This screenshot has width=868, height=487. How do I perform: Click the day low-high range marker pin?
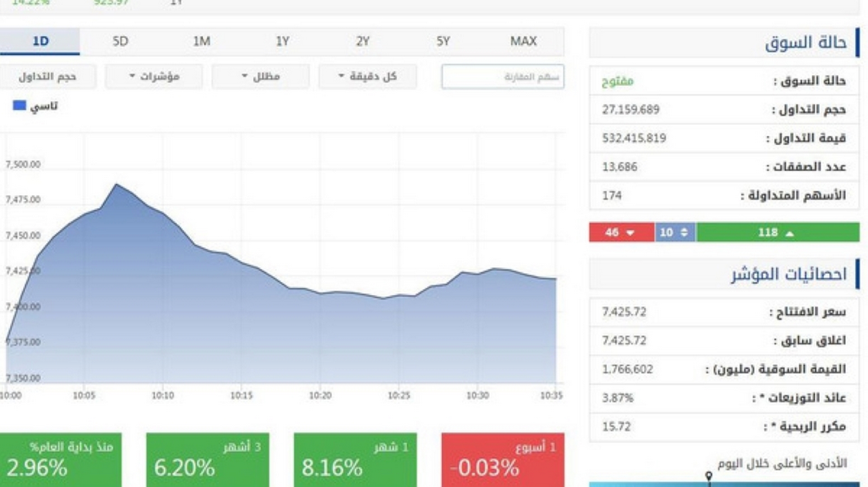pyautogui.click(x=709, y=476)
